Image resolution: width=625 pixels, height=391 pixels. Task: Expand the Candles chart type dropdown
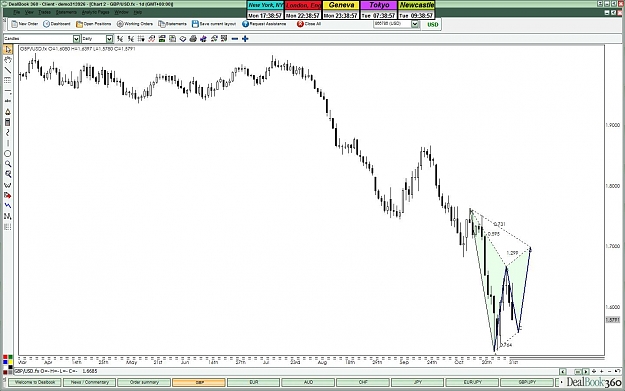[76, 39]
